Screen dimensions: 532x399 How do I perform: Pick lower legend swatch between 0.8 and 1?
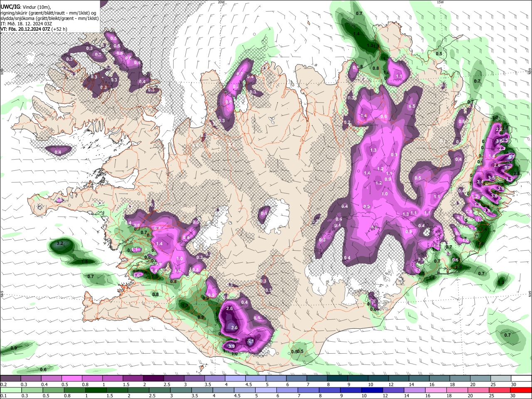pyautogui.click(x=74, y=390)
